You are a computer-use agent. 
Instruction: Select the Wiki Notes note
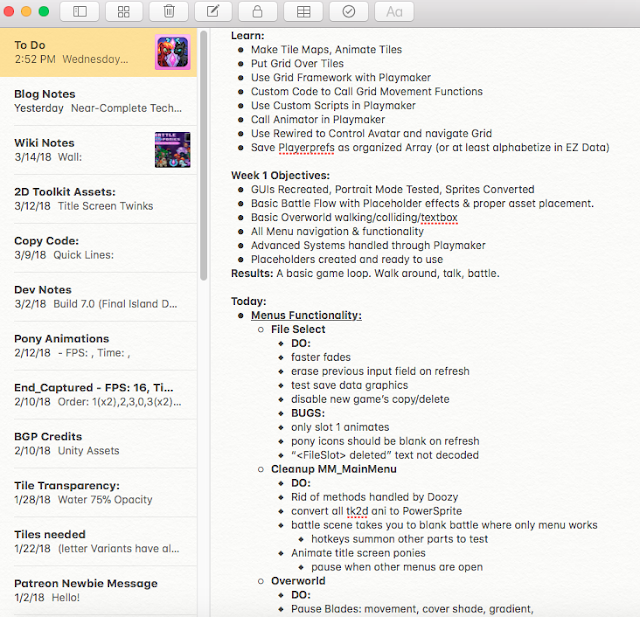(98, 150)
